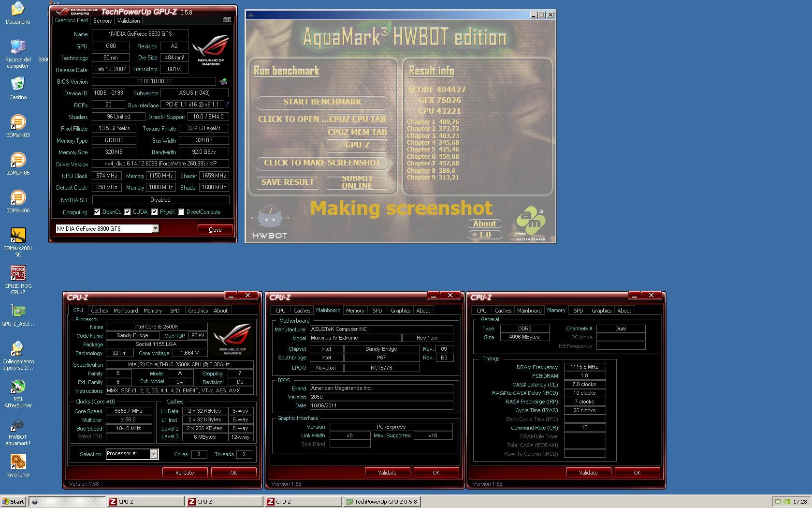Switch to the Sensors tab in GPU-Z
The width and height of the screenshot is (812, 508).
coord(102,21)
